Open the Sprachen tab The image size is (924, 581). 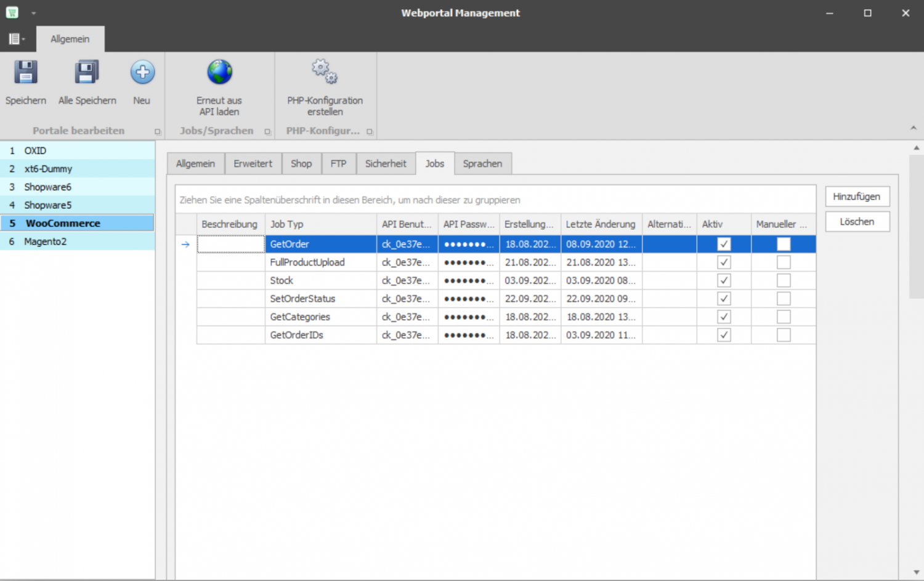click(482, 164)
